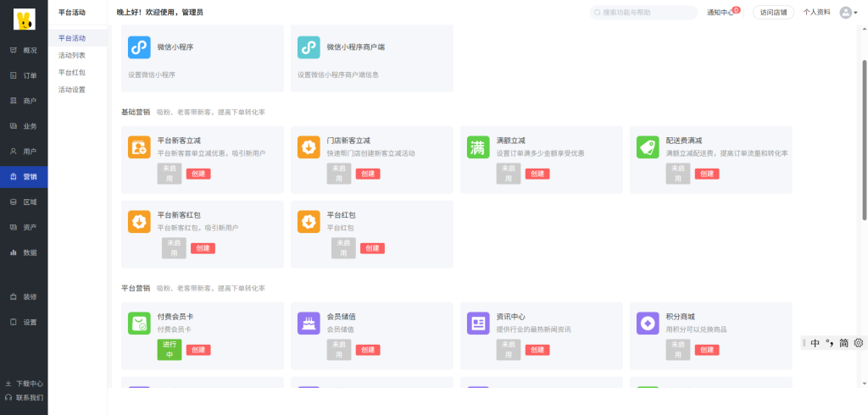Viewport: 868px width, 415px height.
Task: Open 下载中心 download center
Action: (24, 384)
